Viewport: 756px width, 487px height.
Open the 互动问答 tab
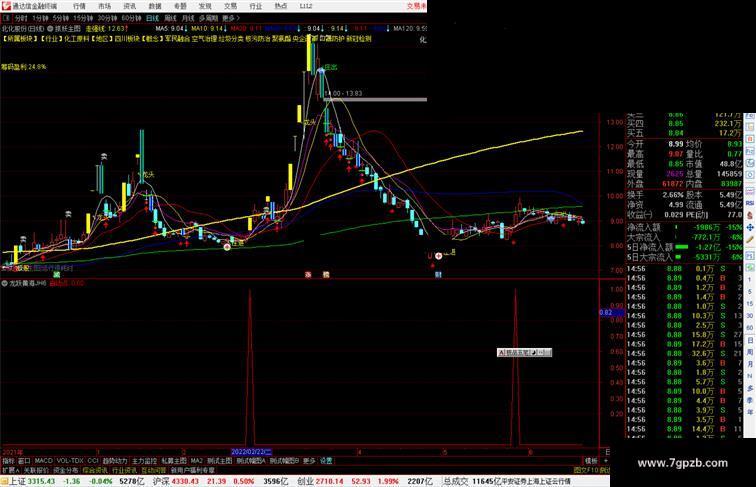pos(154,470)
